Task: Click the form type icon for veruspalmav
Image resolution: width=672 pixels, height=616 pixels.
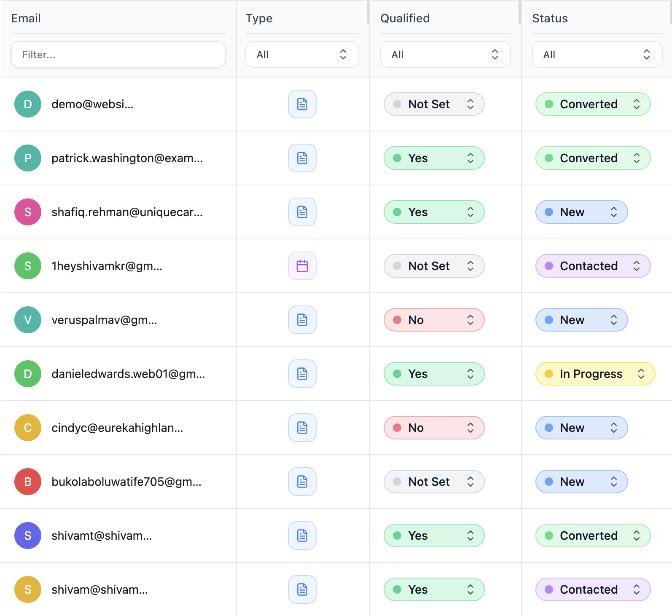Action: tap(302, 320)
